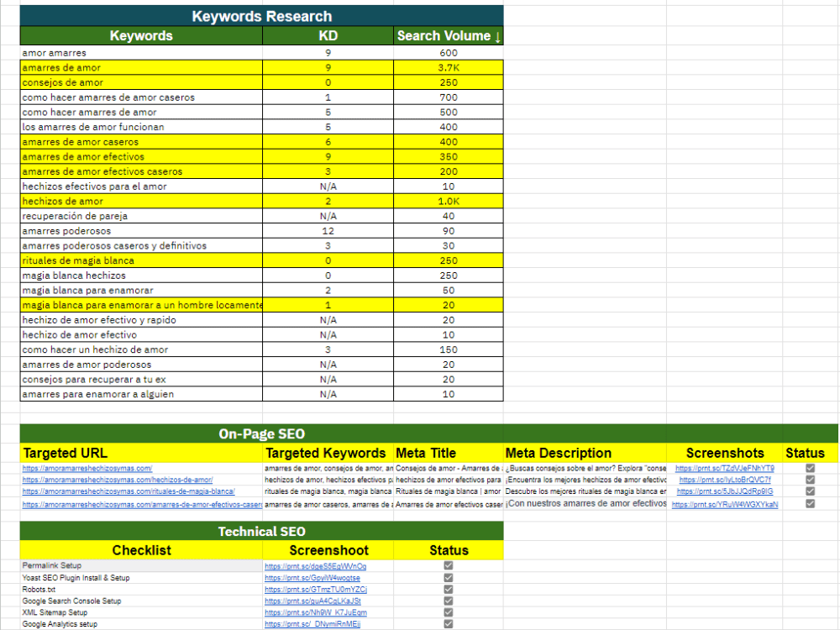Open screenshot link for hechizos-de-amor row
The image size is (840, 630).
(x=725, y=480)
